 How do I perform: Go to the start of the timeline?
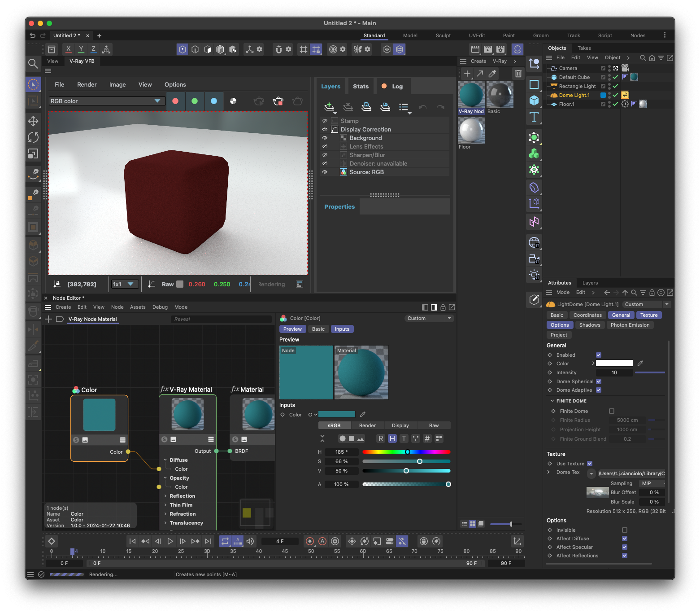tap(132, 541)
